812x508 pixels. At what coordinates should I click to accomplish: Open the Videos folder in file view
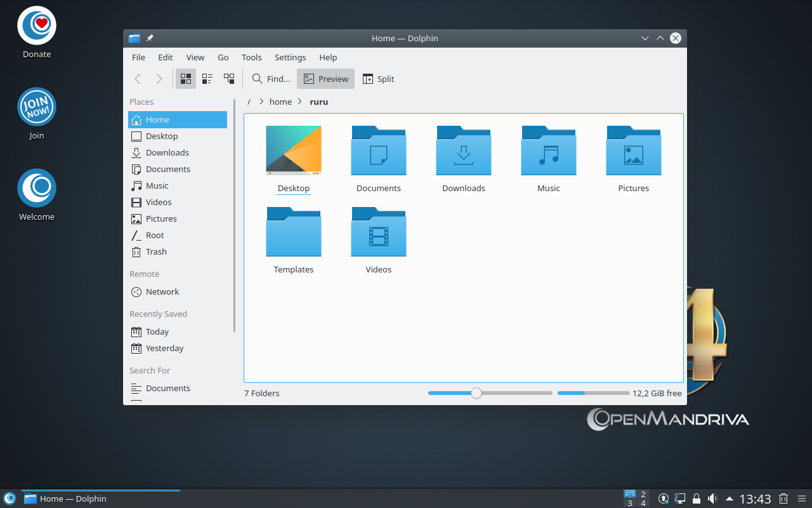[x=378, y=232]
